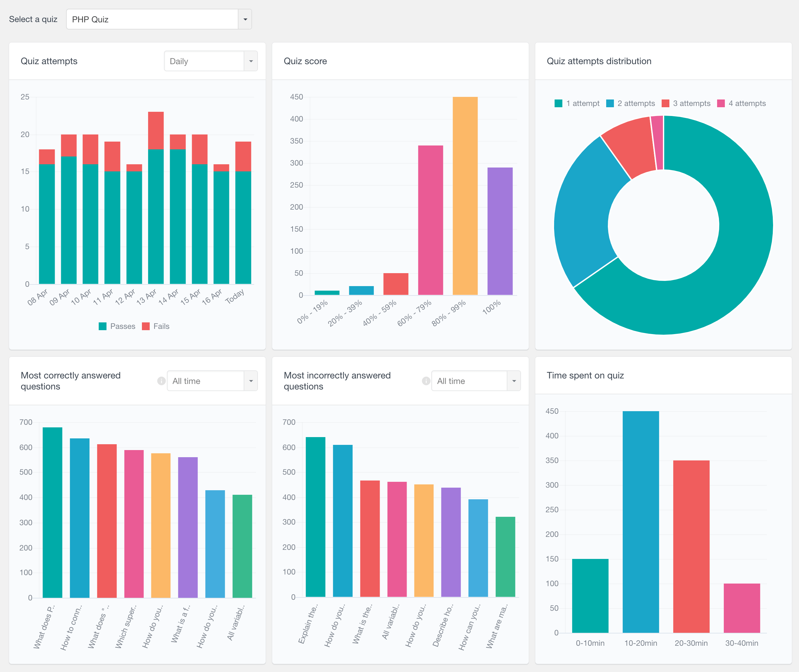Click the 'Describe ho..' purple bar
Image resolution: width=799 pixels, height=672 pixels.
pos(451,542)
